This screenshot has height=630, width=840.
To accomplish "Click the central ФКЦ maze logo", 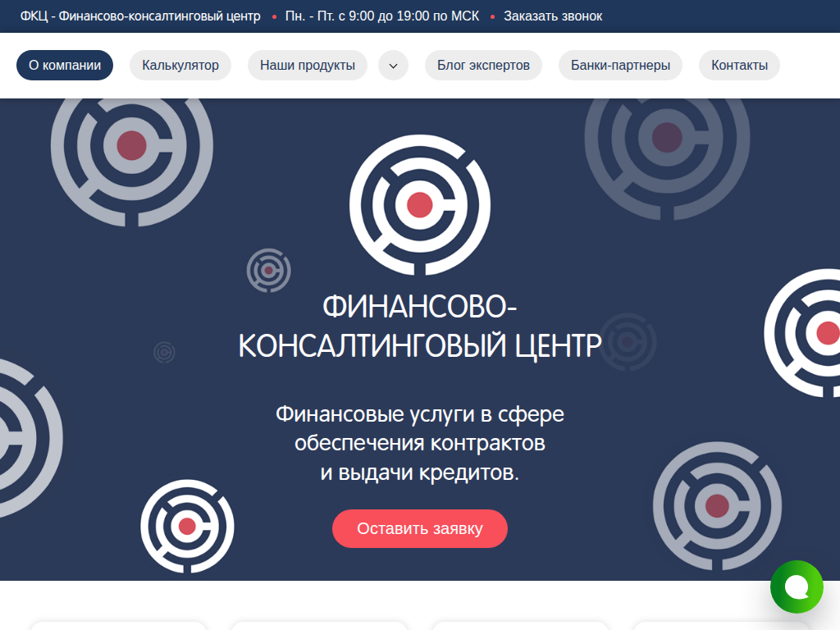I will (419, 206).
